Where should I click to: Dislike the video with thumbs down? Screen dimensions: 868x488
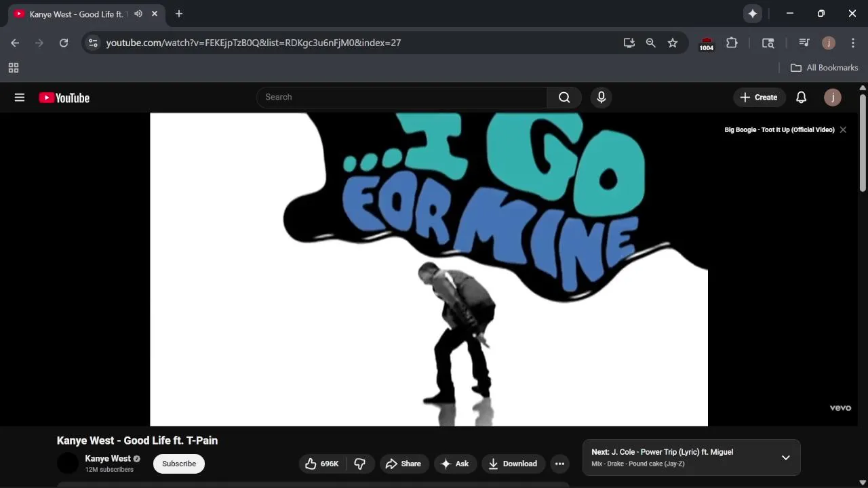coord(360,464)
